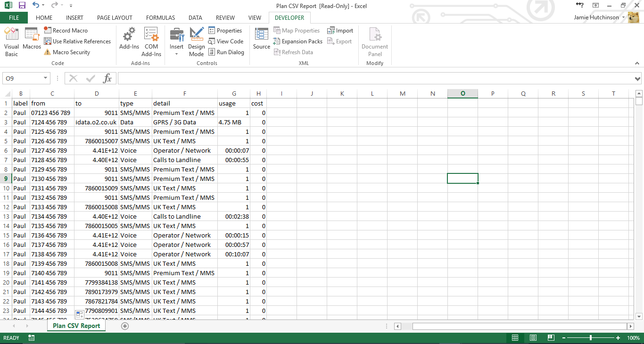Open the FILE backstage tab
Viewport: 644px width, 344px height.
pos(14,18)
